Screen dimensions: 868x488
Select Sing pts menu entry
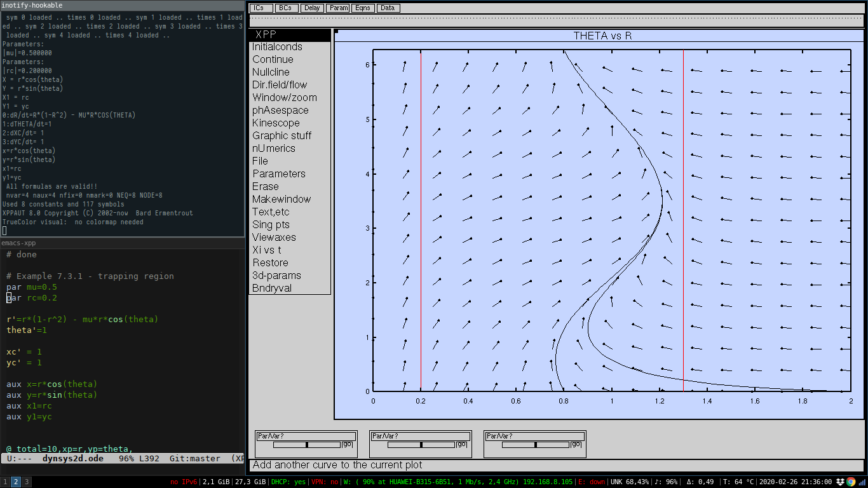[290, 225]
